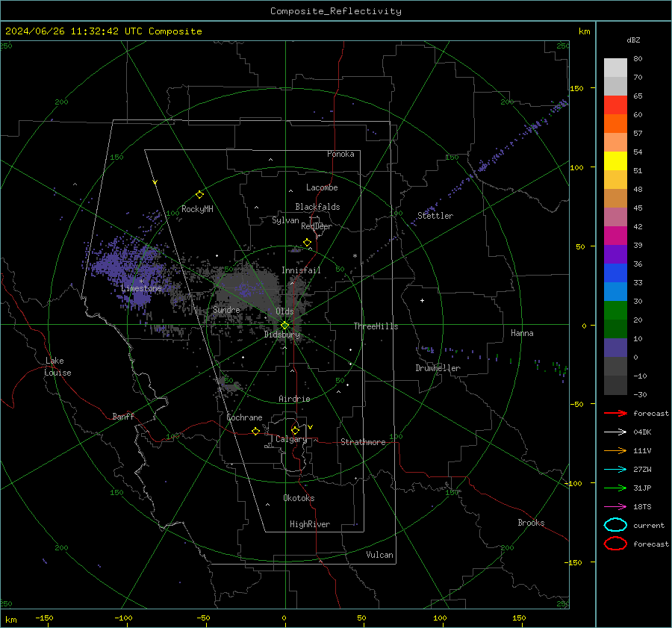Image resolution: width=672 pixels, height=628 pixels.
Task: Click the -150 tick on bottom km axis
Action: (x=44, y=618)
